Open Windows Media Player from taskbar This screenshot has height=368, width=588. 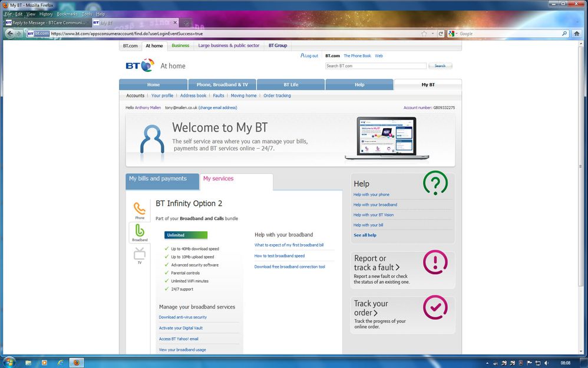click(44, 363)
